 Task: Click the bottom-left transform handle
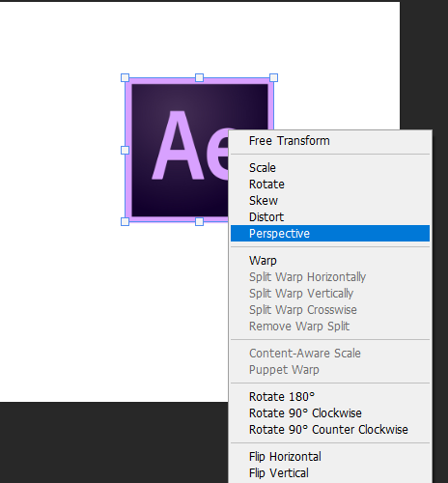click(x=125, y=221)
